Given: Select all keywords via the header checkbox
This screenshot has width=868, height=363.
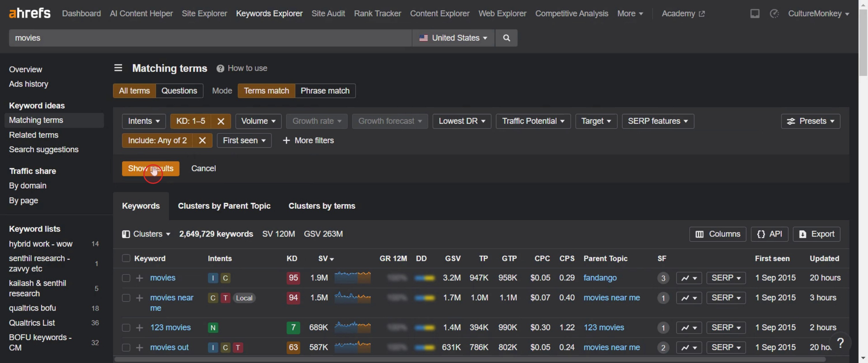Looking at the screenshot, I should coord(126,258).
